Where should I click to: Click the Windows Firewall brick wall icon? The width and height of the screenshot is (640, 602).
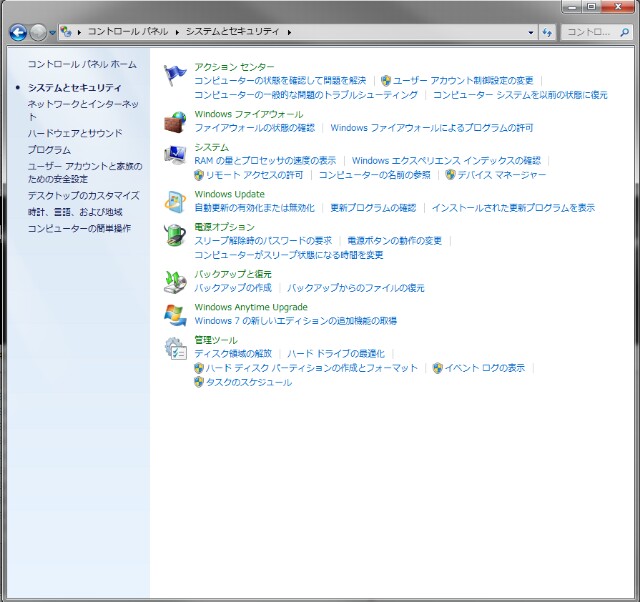[x=175, y=122]
